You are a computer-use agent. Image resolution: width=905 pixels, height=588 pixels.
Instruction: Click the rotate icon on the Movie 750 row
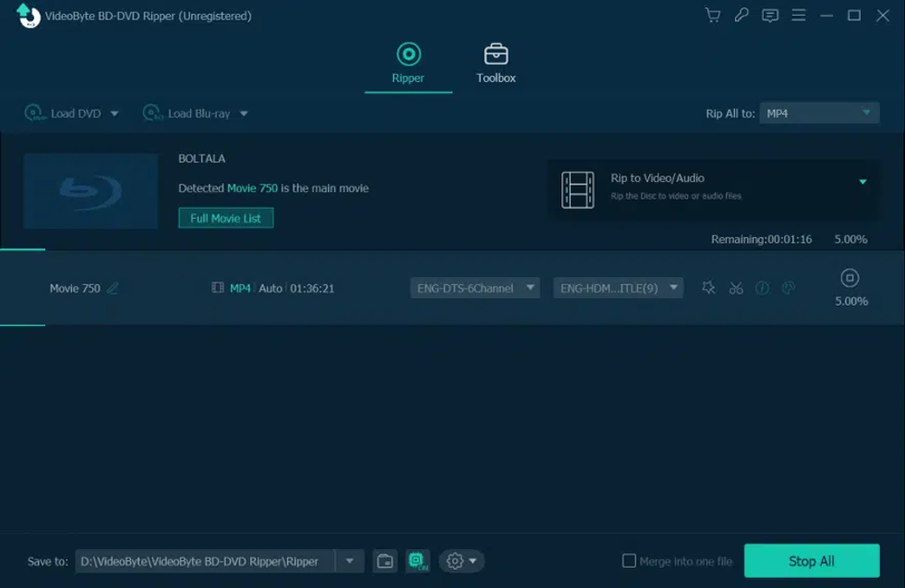point(788,287)
